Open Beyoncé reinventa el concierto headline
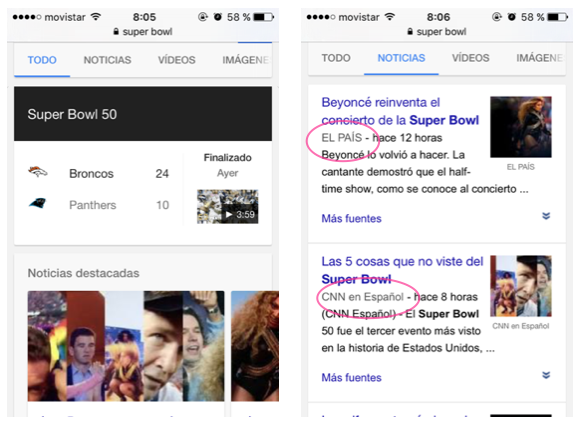The height and width of the screenshot is (433, 581). pos(400,111)
